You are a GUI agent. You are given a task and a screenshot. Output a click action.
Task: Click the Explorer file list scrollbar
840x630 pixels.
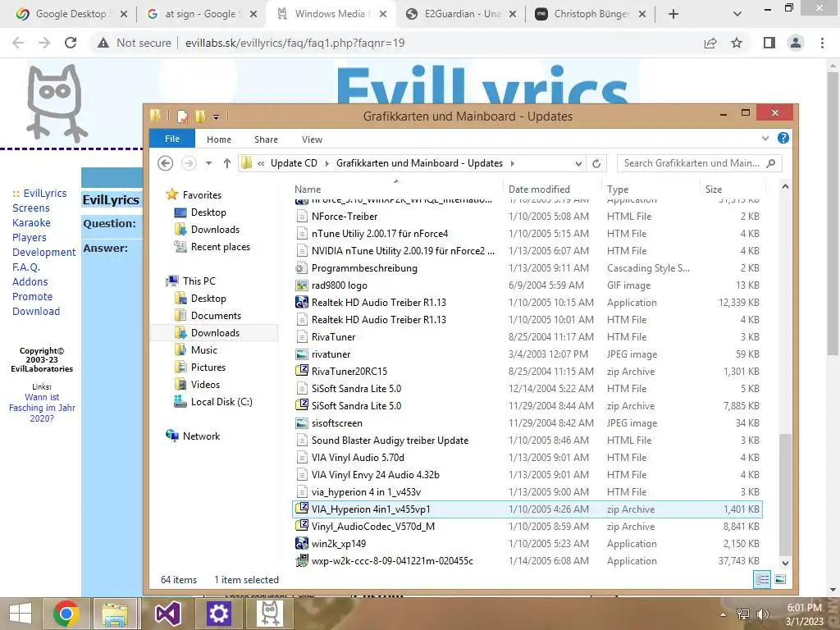coord(785,494)
